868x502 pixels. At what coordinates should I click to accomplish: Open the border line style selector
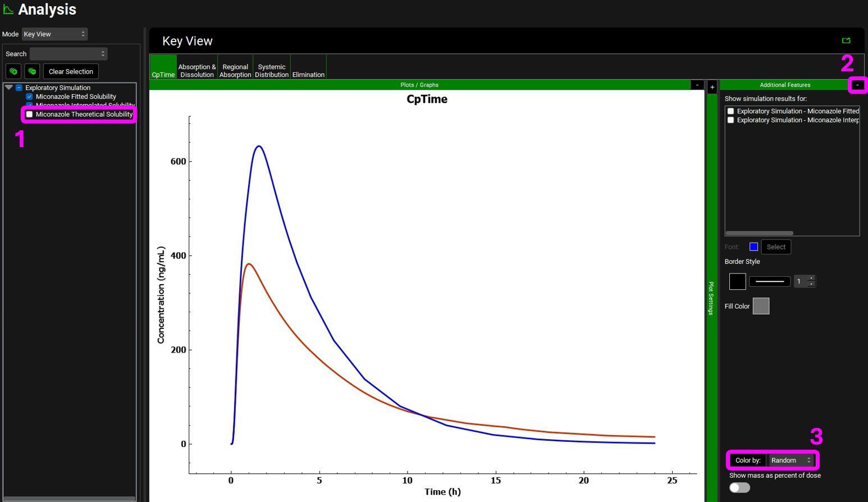[769, 281]
